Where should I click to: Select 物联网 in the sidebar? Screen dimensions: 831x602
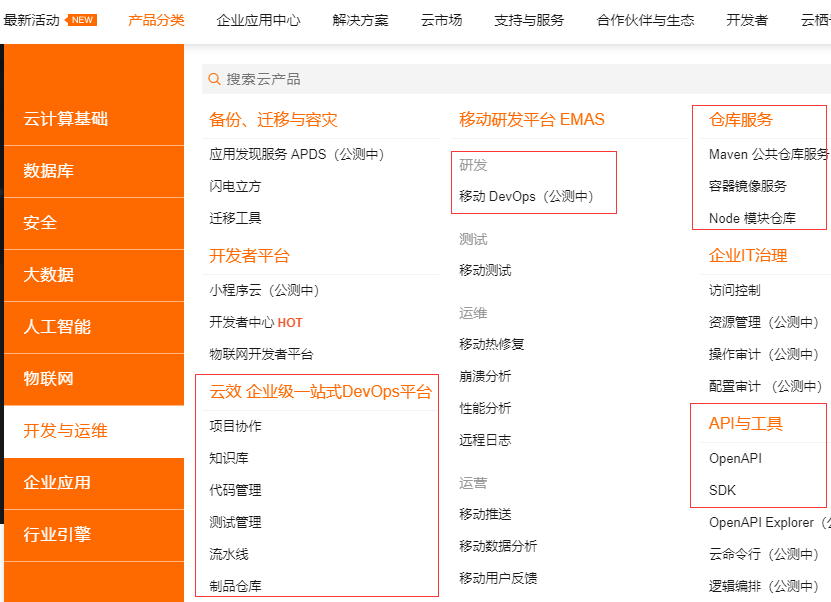tap(94, 378)
